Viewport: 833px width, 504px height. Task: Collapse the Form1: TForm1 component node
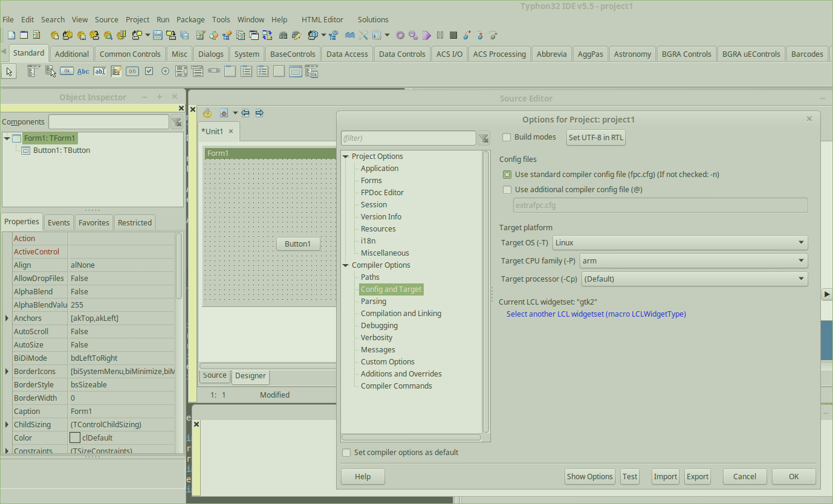click(x=7, y=138)
